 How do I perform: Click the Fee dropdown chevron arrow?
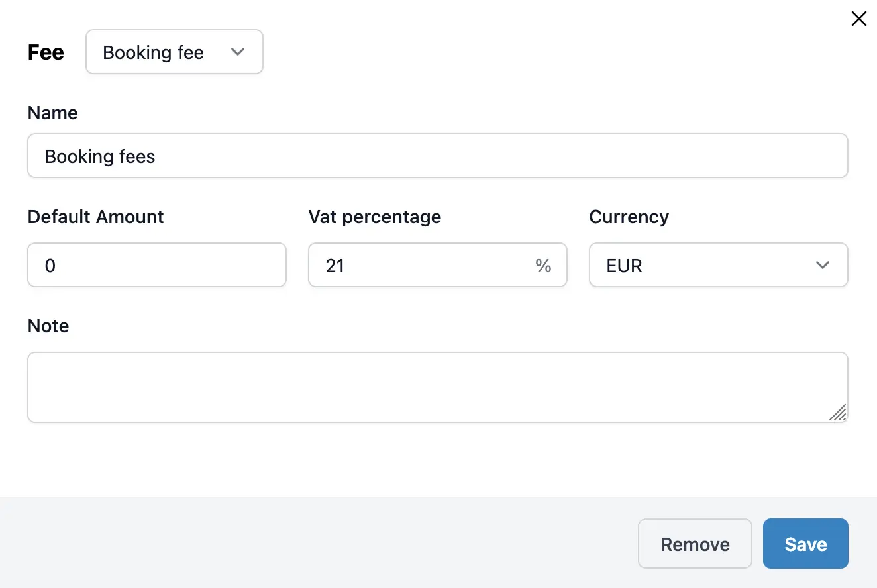[238, 52]
